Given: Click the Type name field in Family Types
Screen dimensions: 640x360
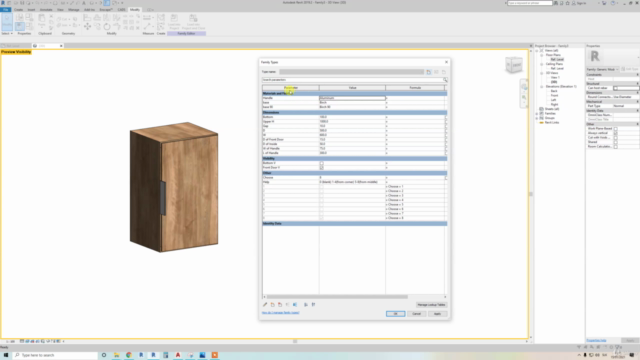Looking at the screenshot, I should pos(351,72).
